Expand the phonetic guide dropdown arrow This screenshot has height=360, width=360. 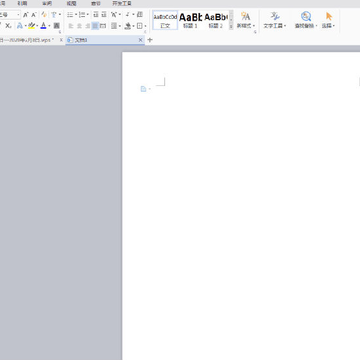pos(60,15)
